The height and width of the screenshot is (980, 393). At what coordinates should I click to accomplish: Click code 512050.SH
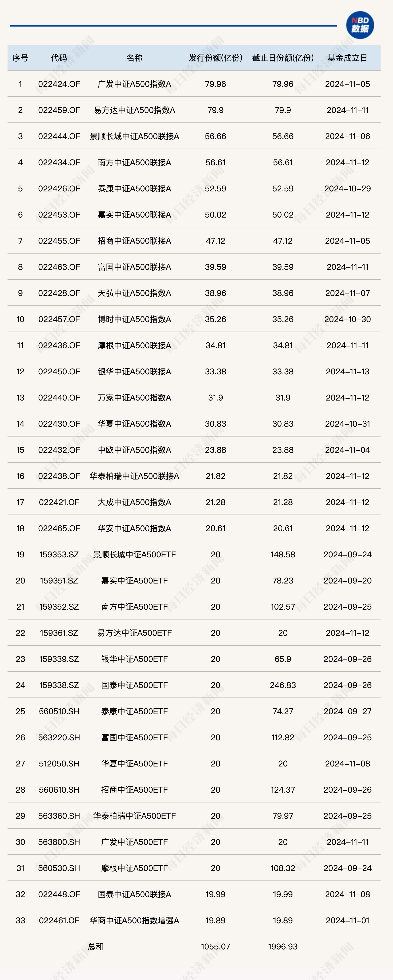tap(59, 763)
